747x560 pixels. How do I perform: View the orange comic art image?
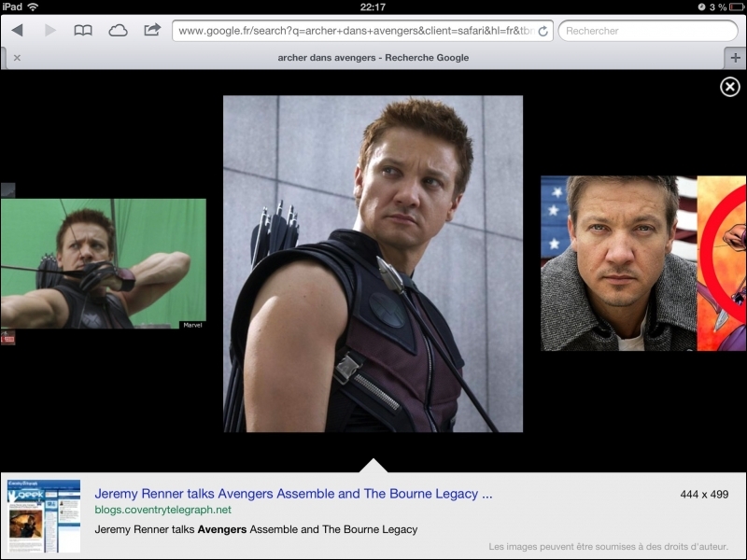pos(722,263)
